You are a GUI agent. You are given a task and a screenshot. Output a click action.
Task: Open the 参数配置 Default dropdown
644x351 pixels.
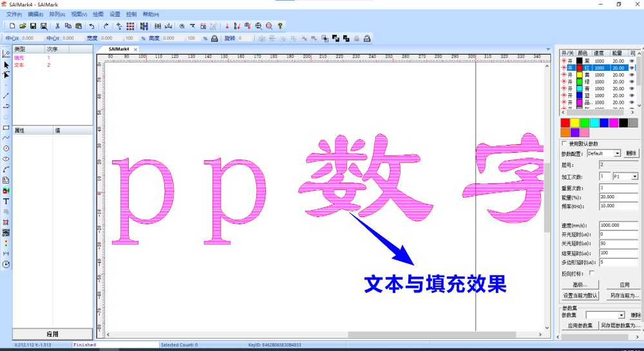(x=617, y=154)
